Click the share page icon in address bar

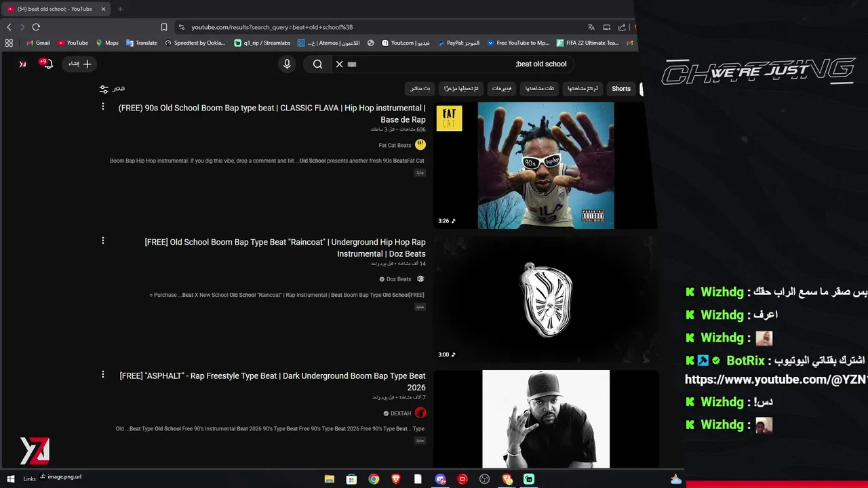point(622,27)
